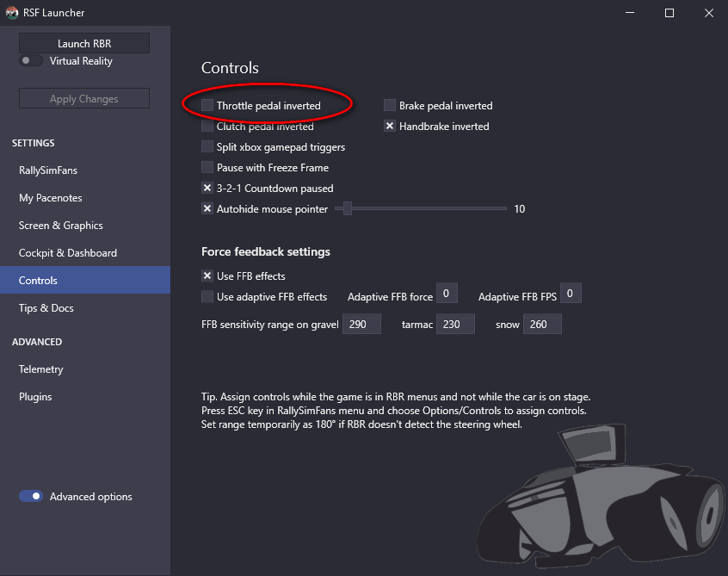Edit the tarmac FFB sensitivity value

[x=455, y=324]
